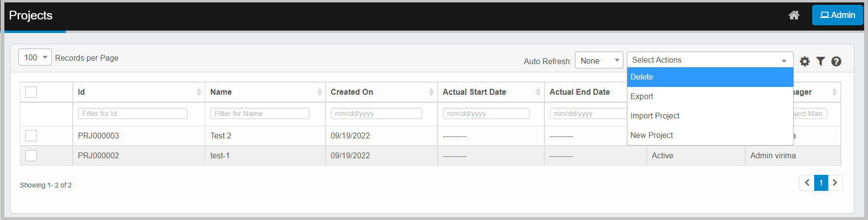Expand the Auto Refresh dropdown

[599, 61]
